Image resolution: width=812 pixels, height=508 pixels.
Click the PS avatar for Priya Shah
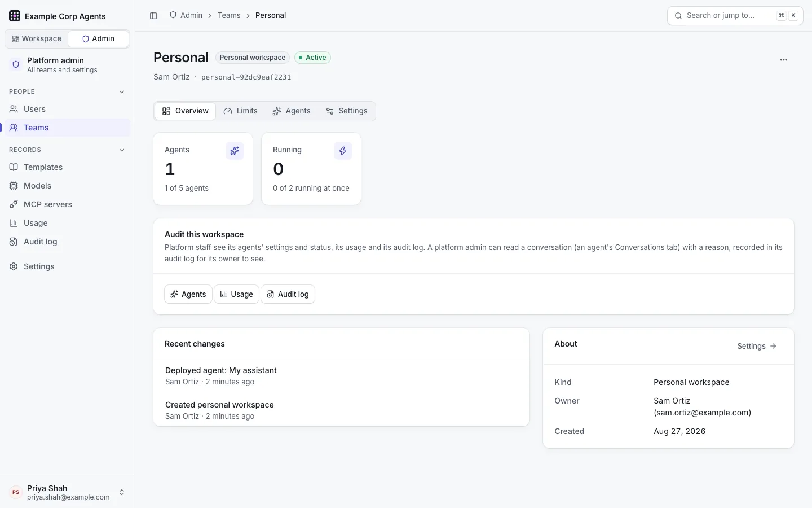(16, 492)
